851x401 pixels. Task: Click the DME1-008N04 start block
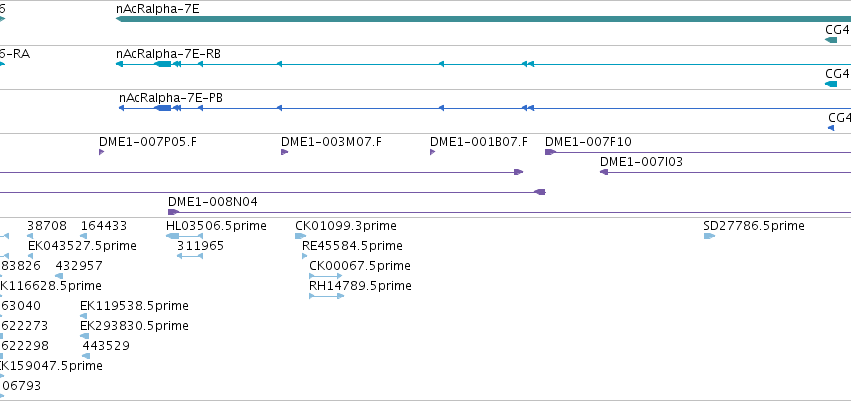coord(173,212)
